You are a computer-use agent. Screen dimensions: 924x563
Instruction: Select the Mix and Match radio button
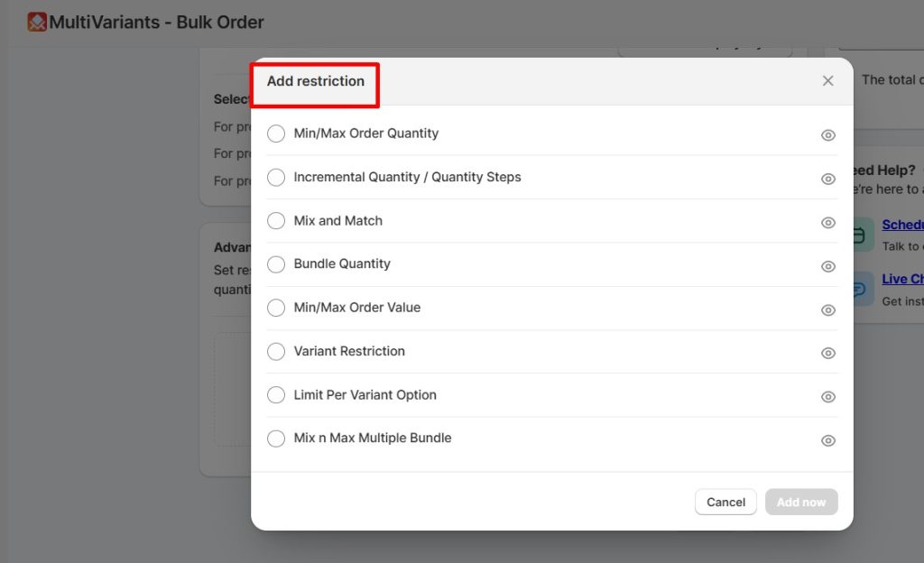pyautogui.click(x=276, y=221)
